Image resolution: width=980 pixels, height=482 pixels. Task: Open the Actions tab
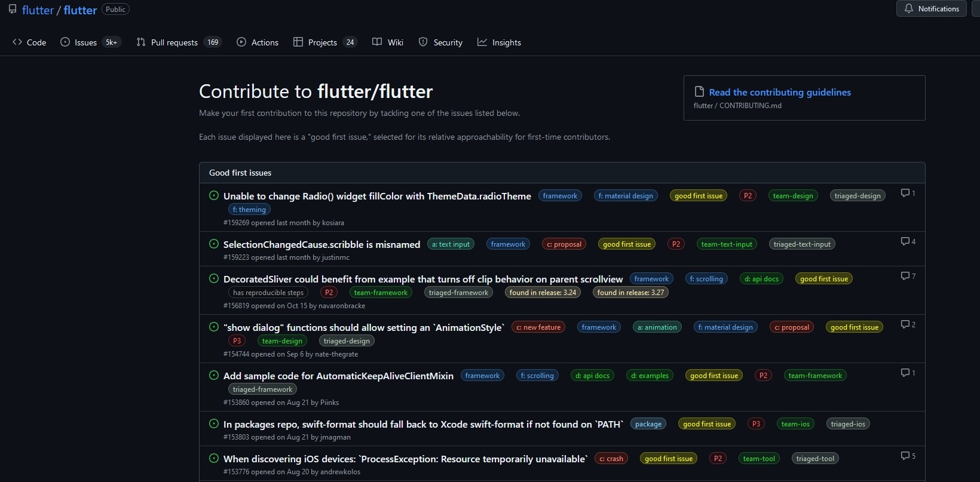[x=258, y=42]
